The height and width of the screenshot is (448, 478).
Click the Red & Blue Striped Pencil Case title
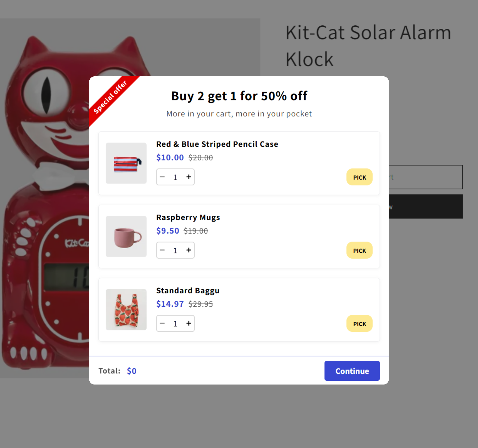pos(217,144)
